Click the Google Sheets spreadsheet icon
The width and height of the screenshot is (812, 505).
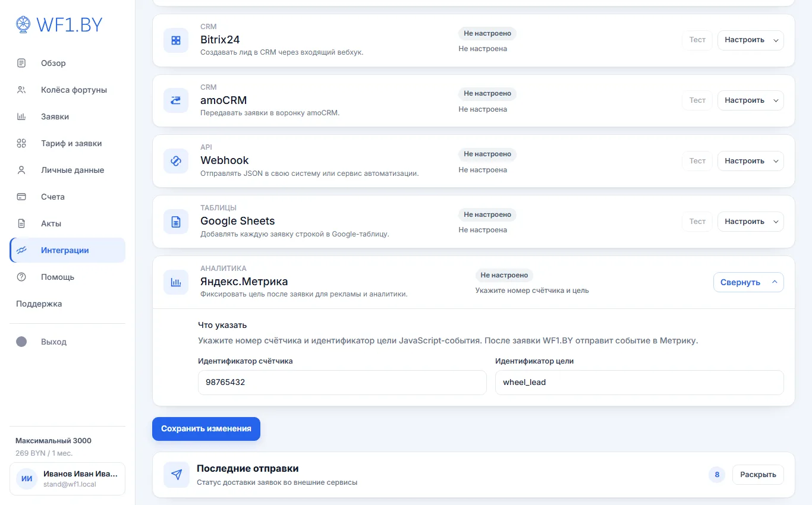point(176,222)
